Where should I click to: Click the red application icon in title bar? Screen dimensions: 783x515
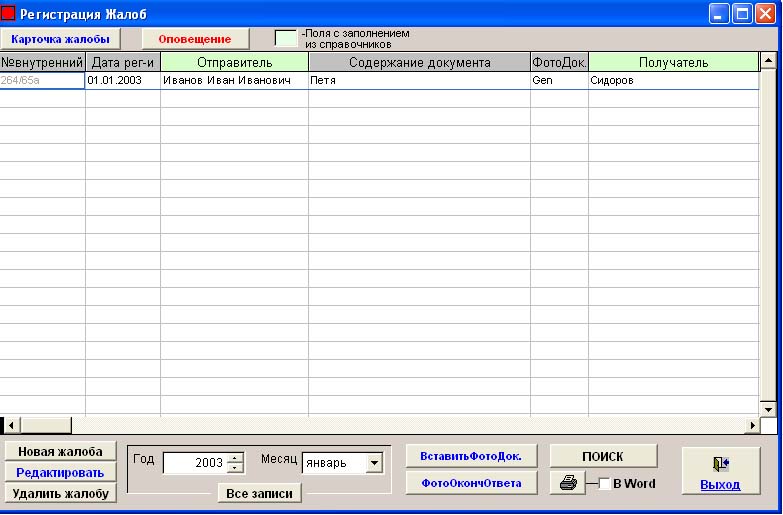tap(8, 13)
